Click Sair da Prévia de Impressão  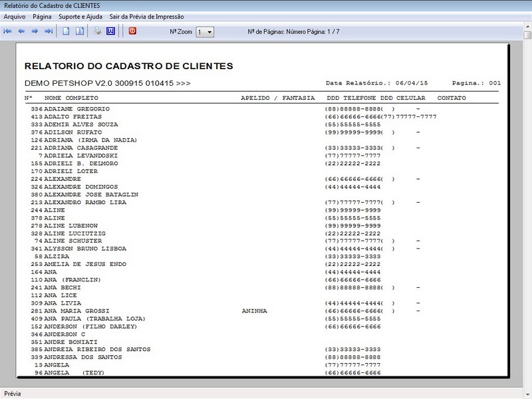coord(146,17)
